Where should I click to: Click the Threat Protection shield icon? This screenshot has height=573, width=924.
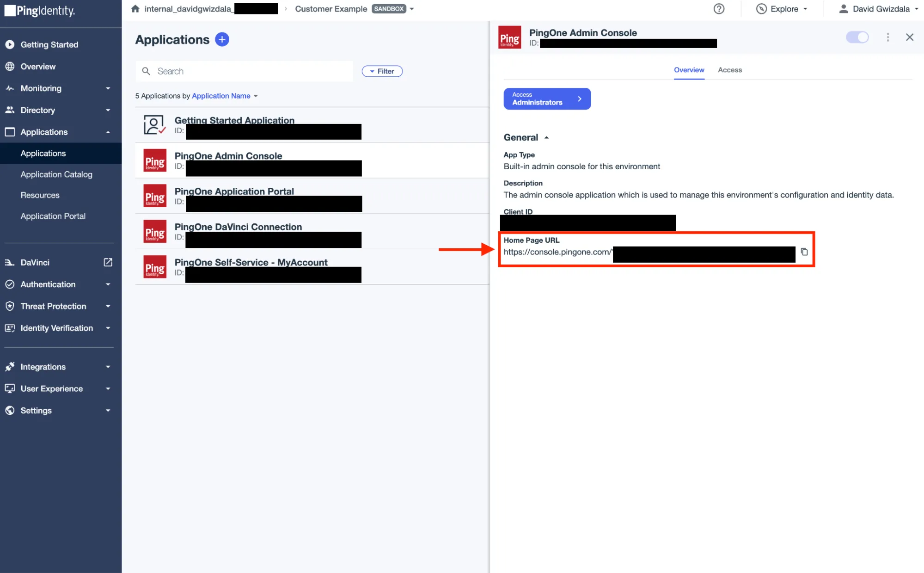(x=10, y=306)
